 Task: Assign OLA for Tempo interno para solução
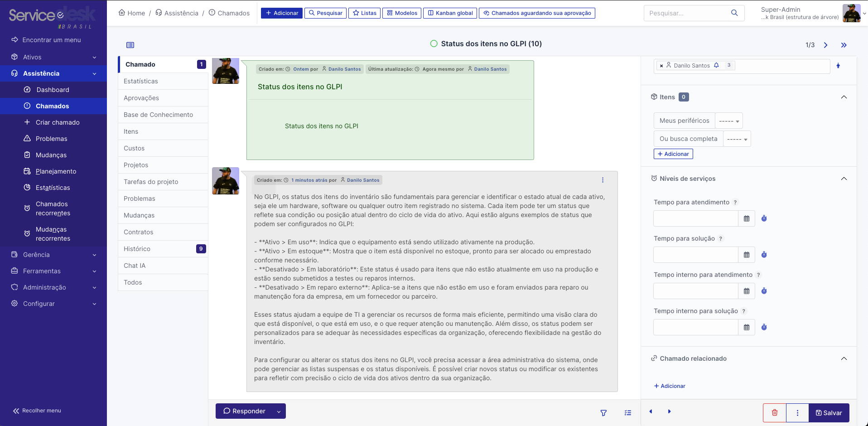764,327
